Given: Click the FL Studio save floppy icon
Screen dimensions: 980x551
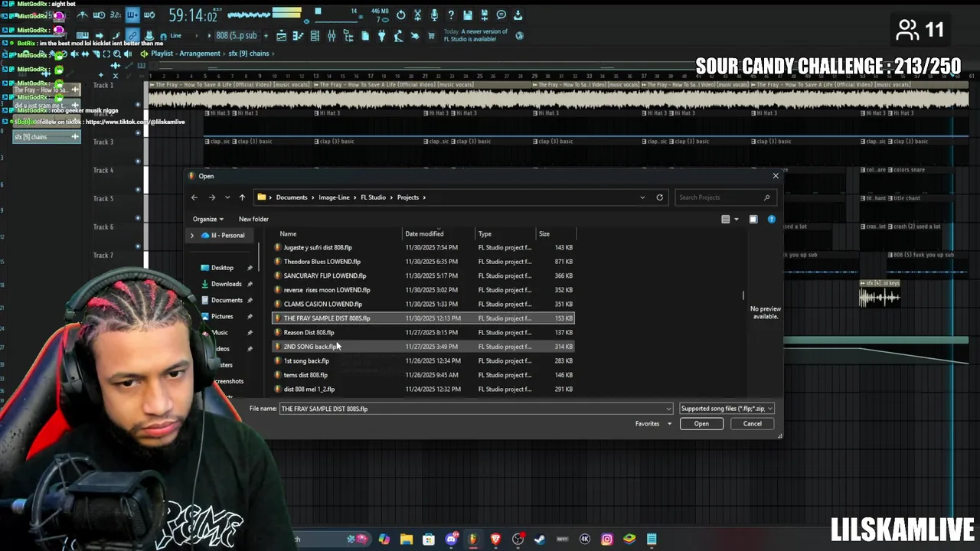Looking at the screenshot, I should point(468,15).
